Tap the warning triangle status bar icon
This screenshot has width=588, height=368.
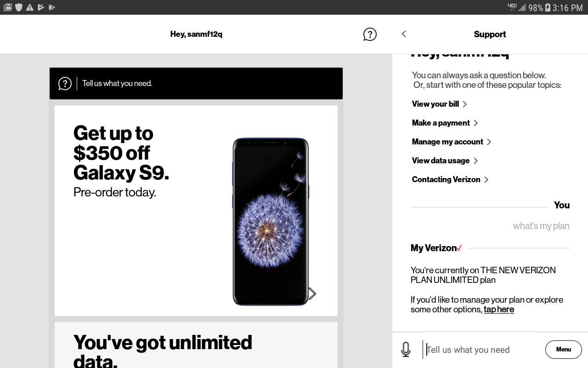pyautogui.click(x=30, y=7)
